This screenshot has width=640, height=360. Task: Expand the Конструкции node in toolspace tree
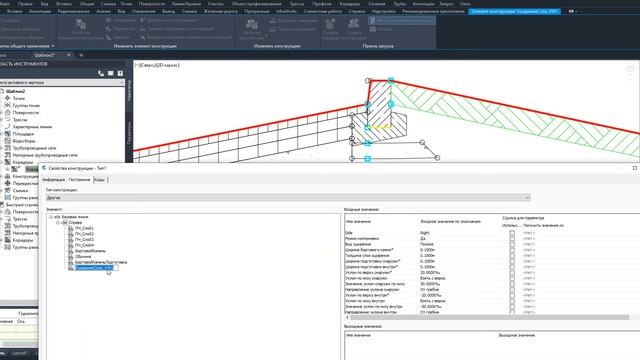click(x=1, y=176)
